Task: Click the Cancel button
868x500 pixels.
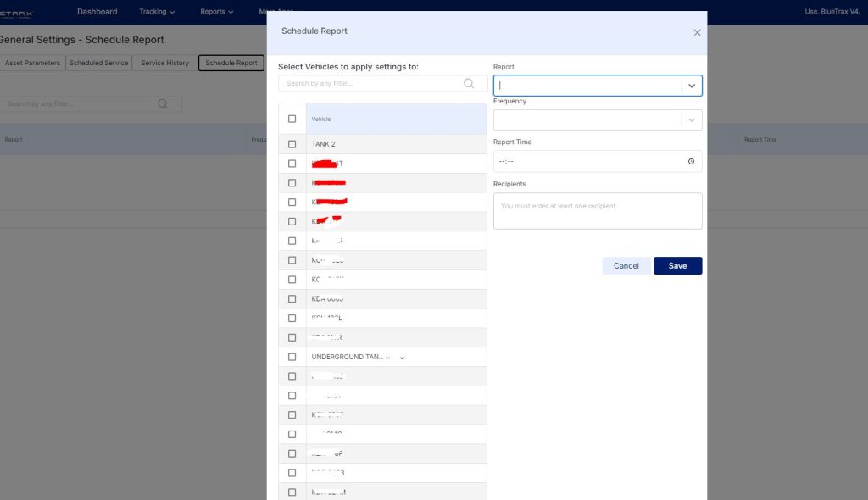Action: coord(626,266)
